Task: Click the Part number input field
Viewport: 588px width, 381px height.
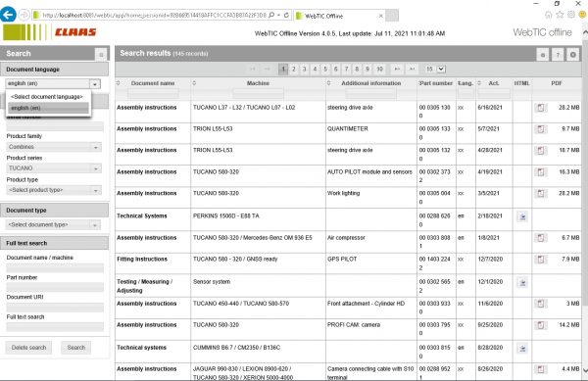Action: (55, 287)
